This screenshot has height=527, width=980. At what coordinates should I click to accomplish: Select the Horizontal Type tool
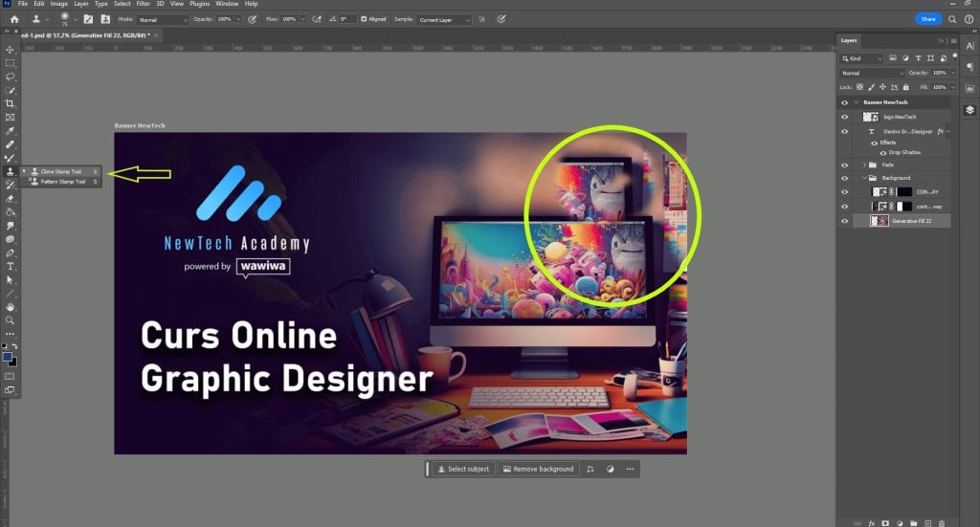[x=10, y=267]
